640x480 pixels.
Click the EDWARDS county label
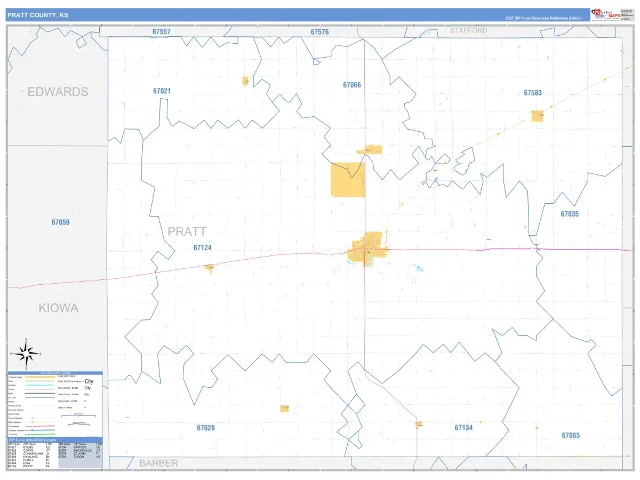tap(58, 92)
